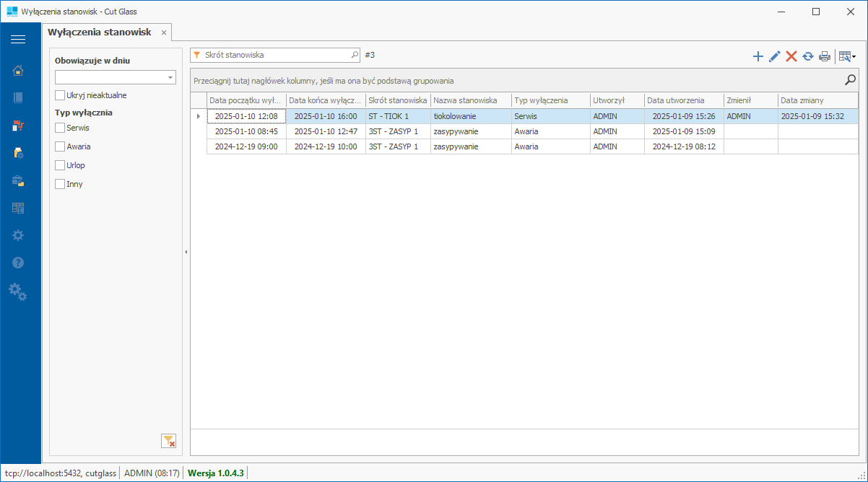Refresh the list with the refresh icon
This screenshot has height=482, width=868.
click(808, 56)
